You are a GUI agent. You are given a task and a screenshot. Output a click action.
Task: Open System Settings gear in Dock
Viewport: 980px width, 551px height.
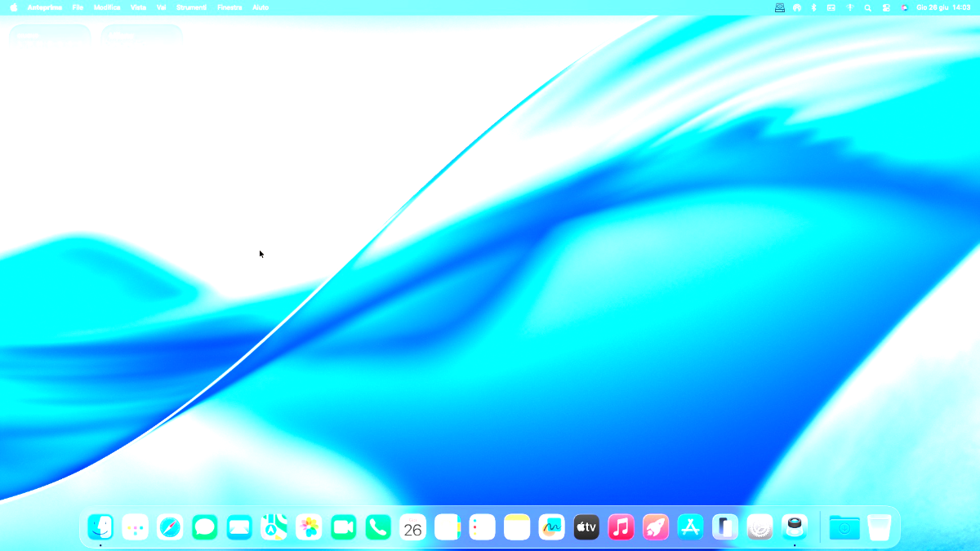tap(760, 527)
